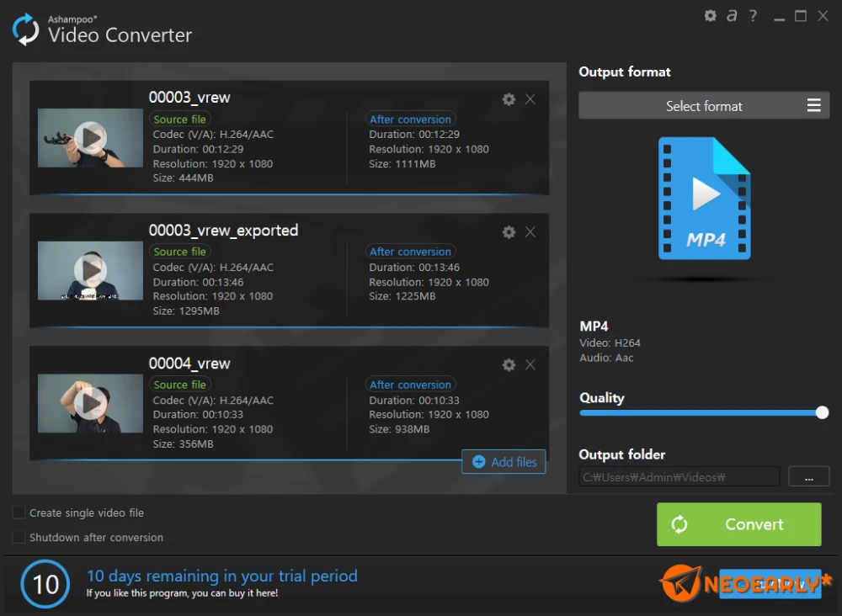Image resolution: width=842 pixels, height=616 pixels.
Task: Remove 00003_vrew_exported from the list
Action: (530, 231)
